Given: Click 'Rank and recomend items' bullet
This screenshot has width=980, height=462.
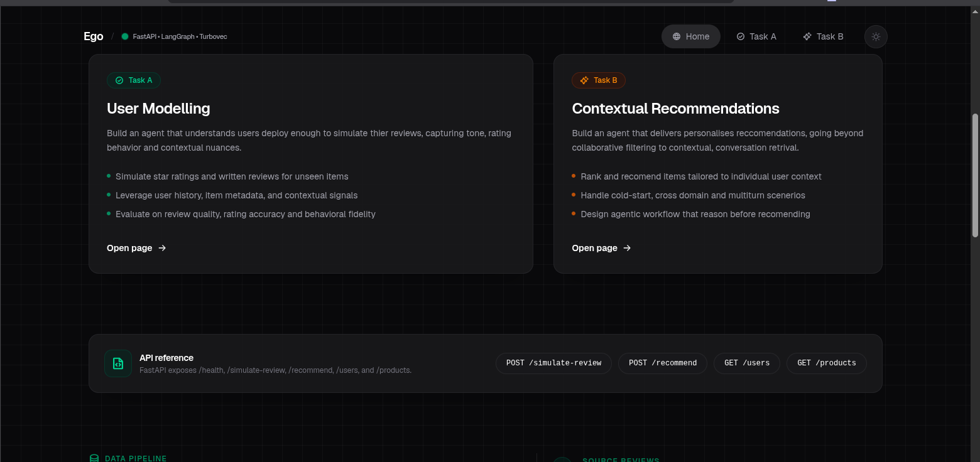Looking at the screenshot, I should pos(701,176).
